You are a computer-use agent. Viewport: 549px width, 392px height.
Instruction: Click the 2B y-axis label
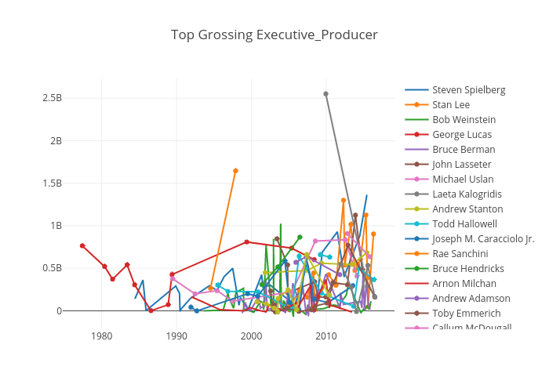[x=56, y=140]
